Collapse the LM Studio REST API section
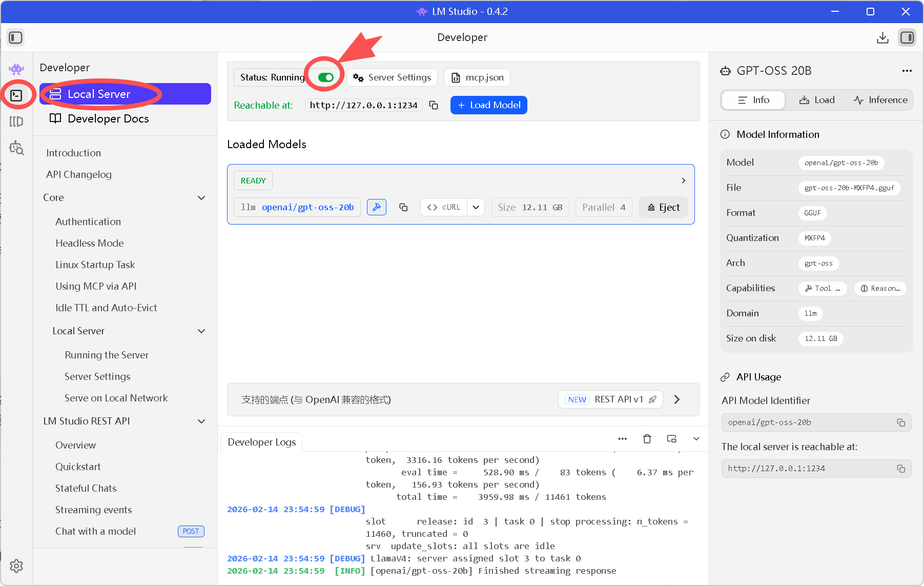924x586 pixels. click(201, 421)
